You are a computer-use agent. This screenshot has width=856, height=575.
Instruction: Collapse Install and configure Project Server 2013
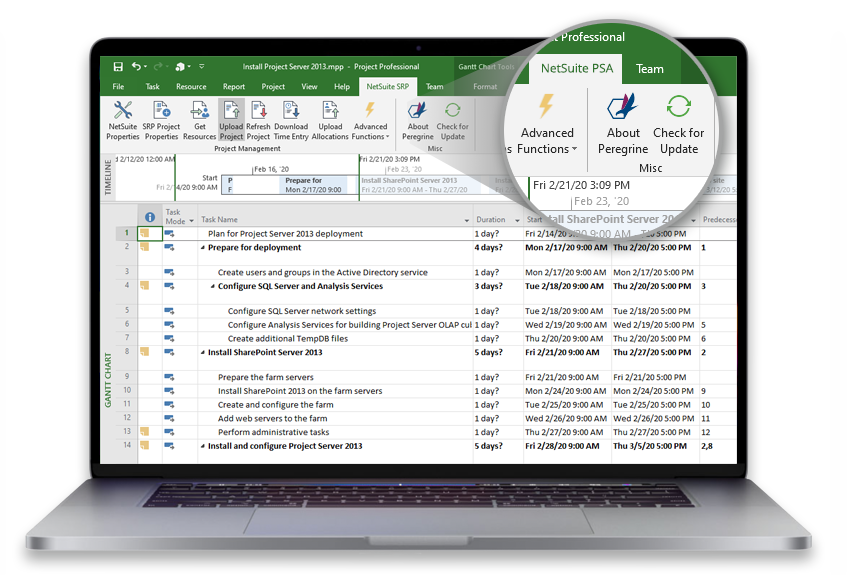pyautogui.click(x=203, y=447)
